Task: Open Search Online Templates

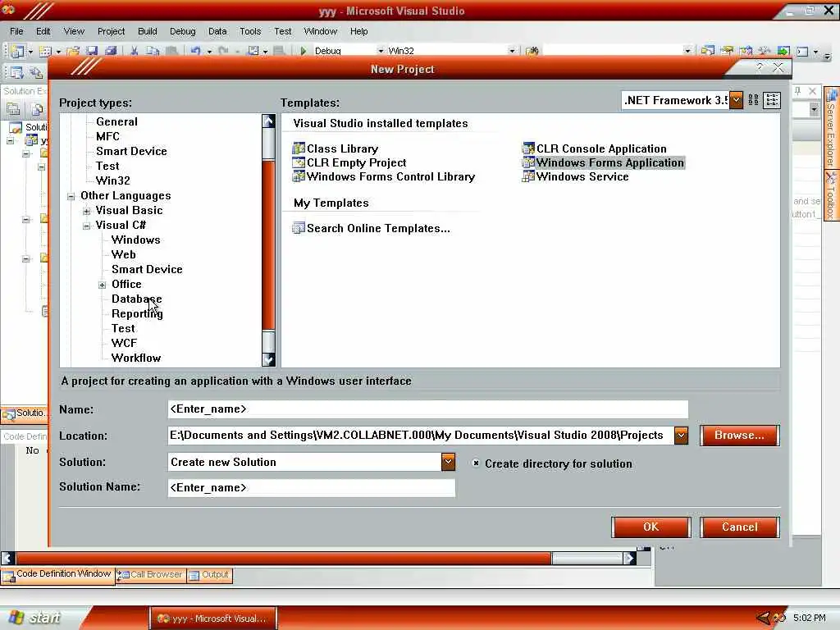Action: tap(372, 228)
